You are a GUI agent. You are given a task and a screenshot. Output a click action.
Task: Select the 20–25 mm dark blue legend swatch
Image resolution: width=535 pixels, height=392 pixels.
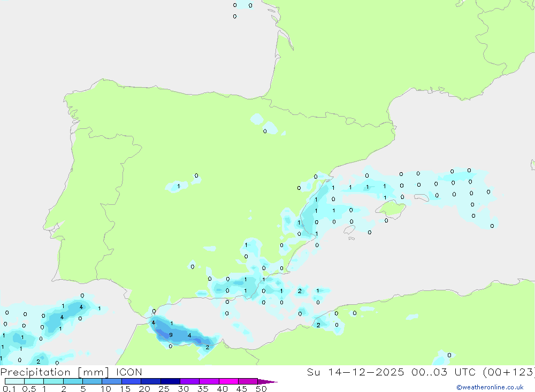[150, 381]
